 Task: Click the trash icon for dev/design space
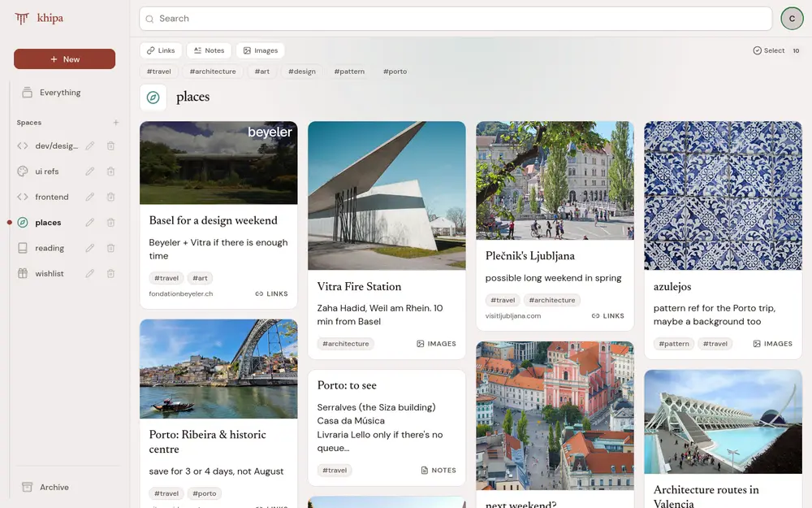(110, 145)
